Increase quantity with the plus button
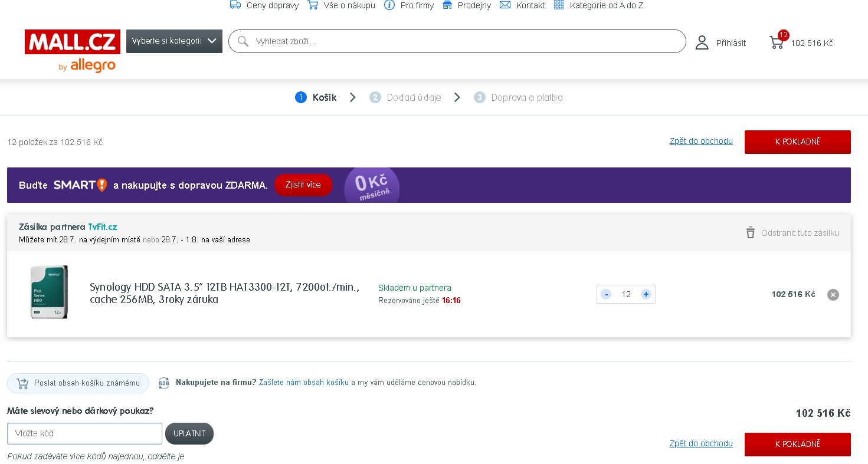Screen dimensions: 868x464 click(646, 294)
